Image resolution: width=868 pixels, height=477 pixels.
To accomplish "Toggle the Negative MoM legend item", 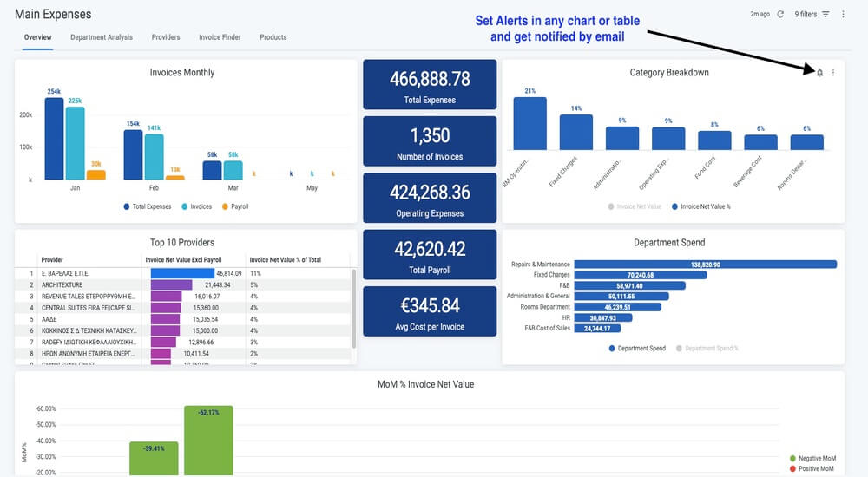I will point(814,458).
